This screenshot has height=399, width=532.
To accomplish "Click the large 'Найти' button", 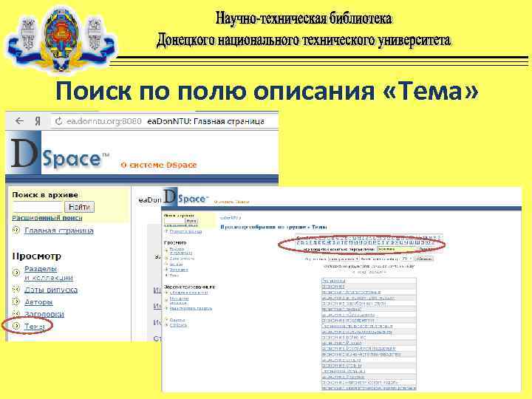I will pos(79,207).
